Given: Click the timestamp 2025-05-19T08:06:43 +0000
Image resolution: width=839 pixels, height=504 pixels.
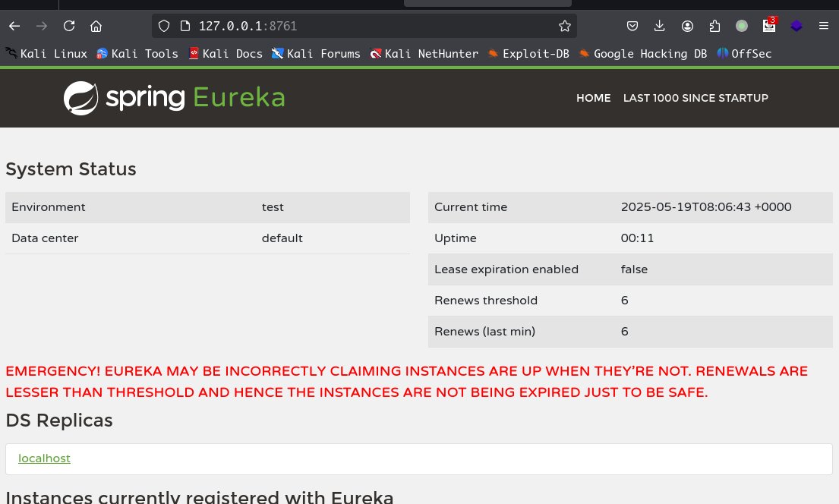Looking at the screenshot, I should (706, 207).
